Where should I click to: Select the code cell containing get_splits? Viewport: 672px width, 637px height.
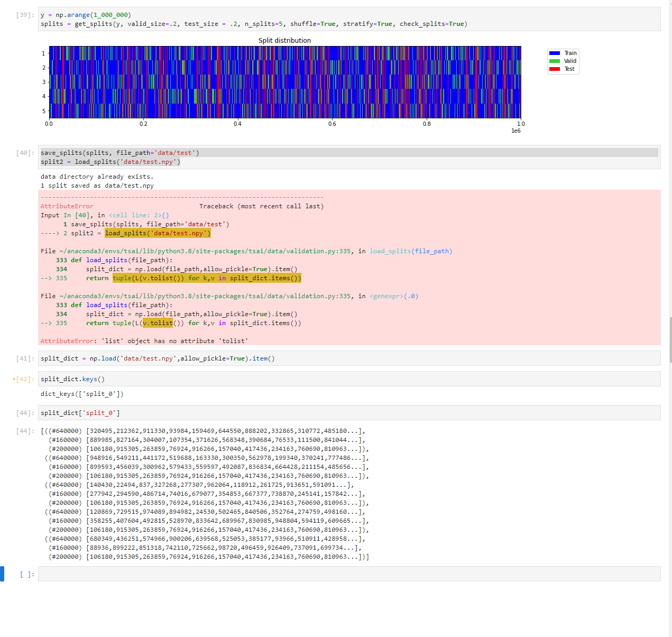click(x=211, y=24)
